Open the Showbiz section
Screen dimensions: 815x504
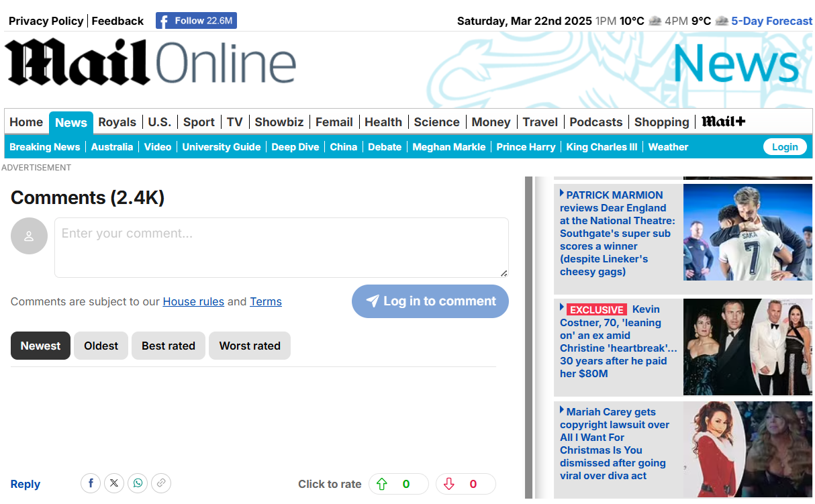tap(279, 122)
